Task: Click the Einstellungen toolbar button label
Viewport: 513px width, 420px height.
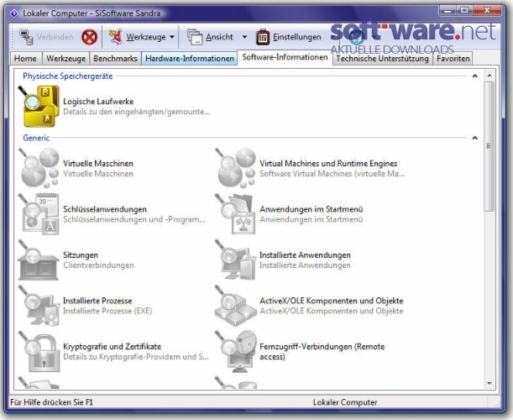Action: (297, 37)
